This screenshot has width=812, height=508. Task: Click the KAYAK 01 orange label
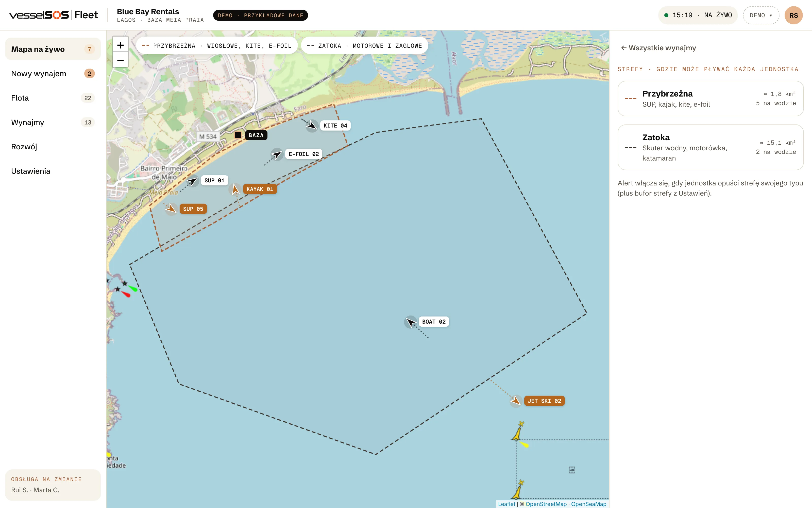(260, 189)
